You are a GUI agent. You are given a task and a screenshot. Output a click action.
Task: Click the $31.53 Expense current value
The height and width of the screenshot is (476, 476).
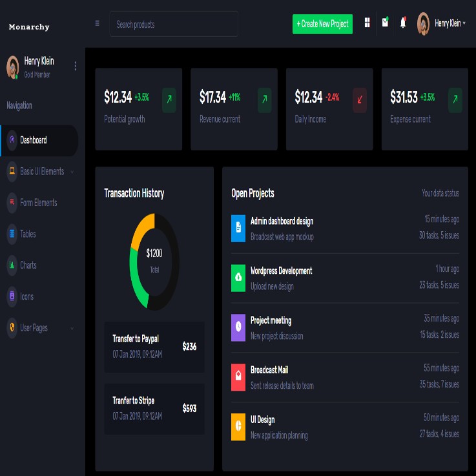(x=404, y=97)
